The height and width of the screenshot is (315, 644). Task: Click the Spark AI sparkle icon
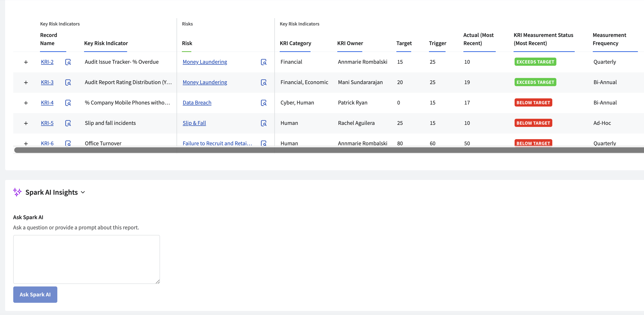17,192
